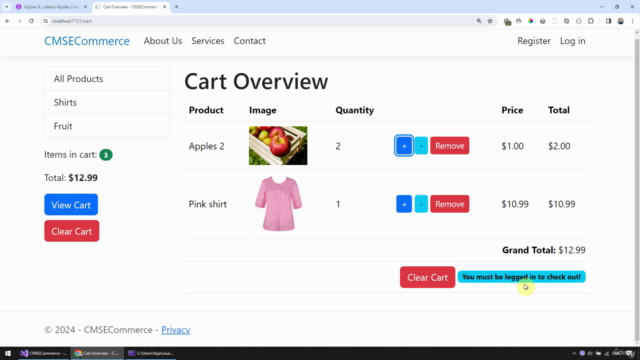
Task: Toggle the browser side panel icon
Action: (608, 21)
